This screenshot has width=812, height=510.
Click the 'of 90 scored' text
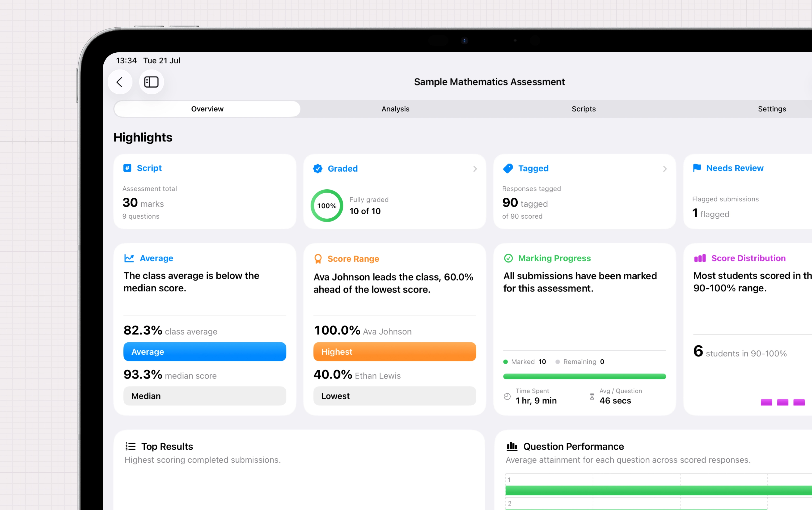coord(522,216)
